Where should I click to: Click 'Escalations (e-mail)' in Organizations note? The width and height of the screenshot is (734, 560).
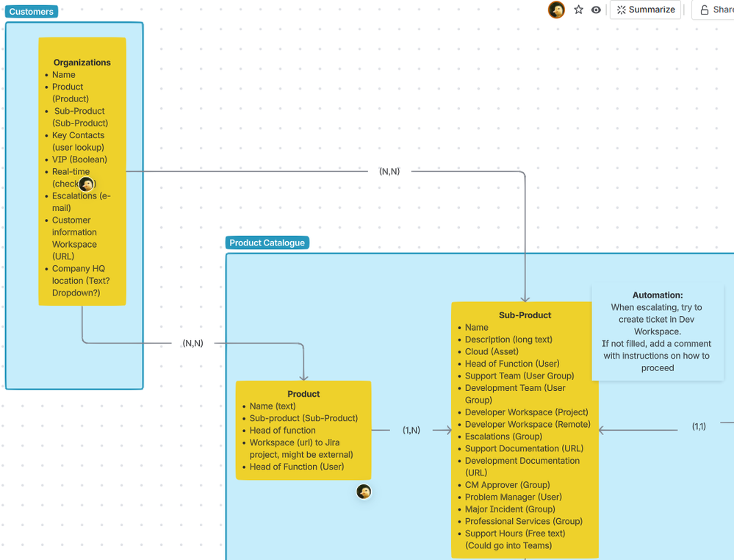[81, 202]
